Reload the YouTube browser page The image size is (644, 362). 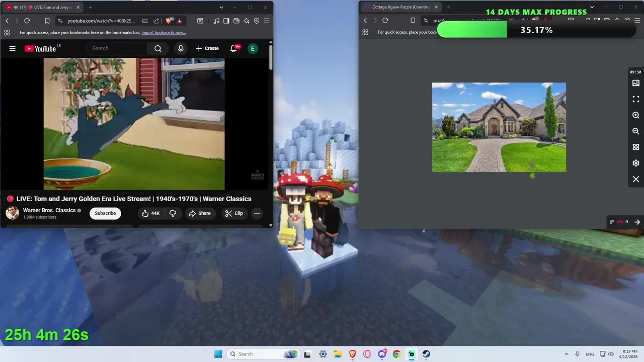(27, 21)
